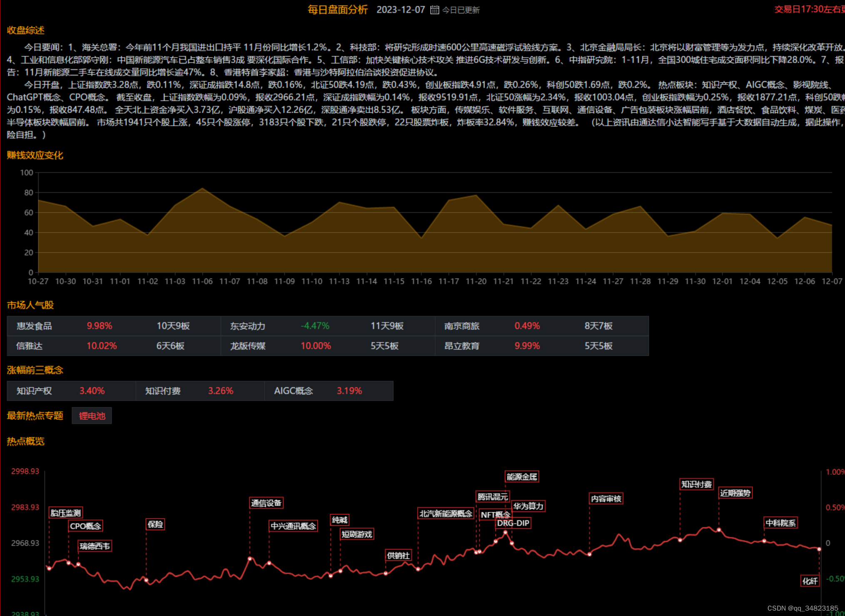The image size is (845, 616).
Task: Click the 化纤 marker label
Action: (810, 581)
